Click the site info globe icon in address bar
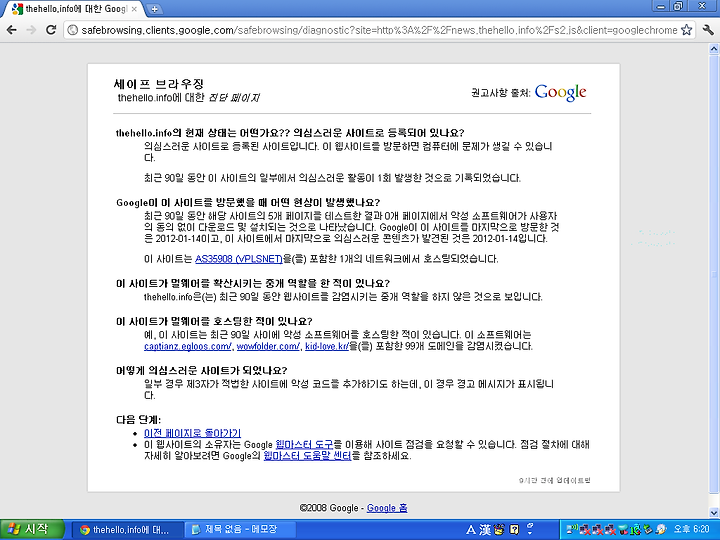This screenshot has height=540, width=720. [72, 30]
